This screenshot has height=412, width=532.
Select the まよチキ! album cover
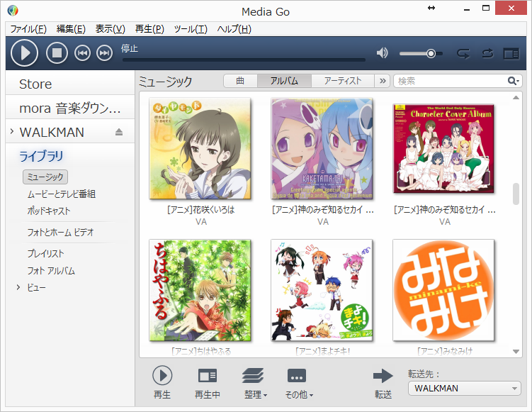(x=322, y=290)
